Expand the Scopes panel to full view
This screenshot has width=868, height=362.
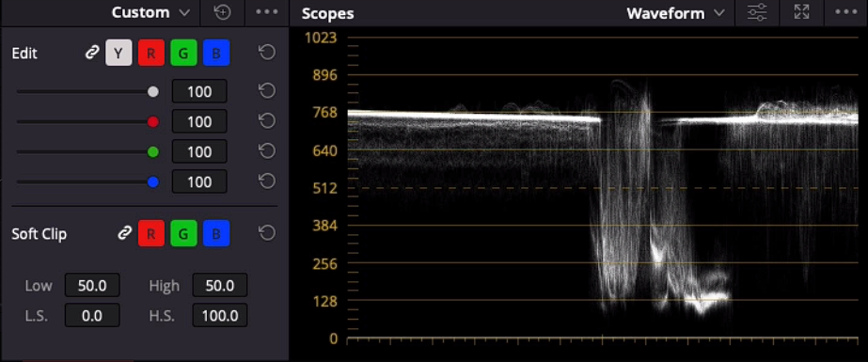point(801,13)
